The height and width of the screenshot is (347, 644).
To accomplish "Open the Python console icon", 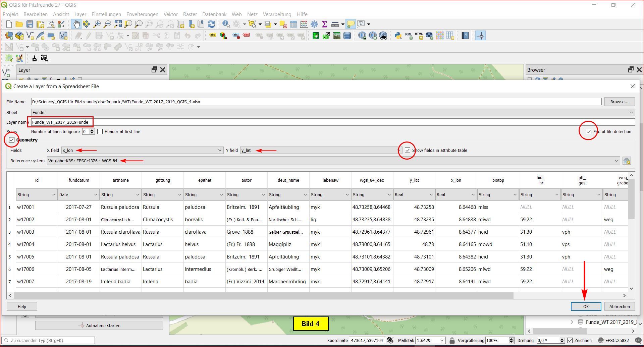I will click(398, 36).
